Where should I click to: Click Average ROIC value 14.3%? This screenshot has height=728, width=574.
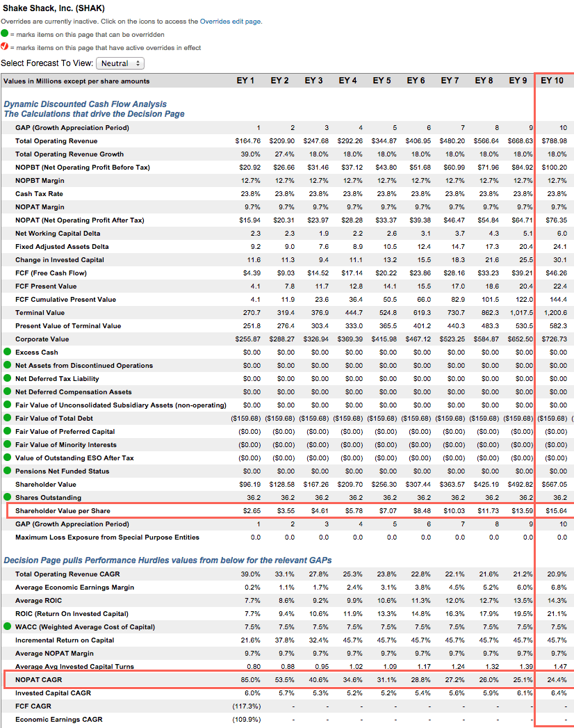click(557, 600)
